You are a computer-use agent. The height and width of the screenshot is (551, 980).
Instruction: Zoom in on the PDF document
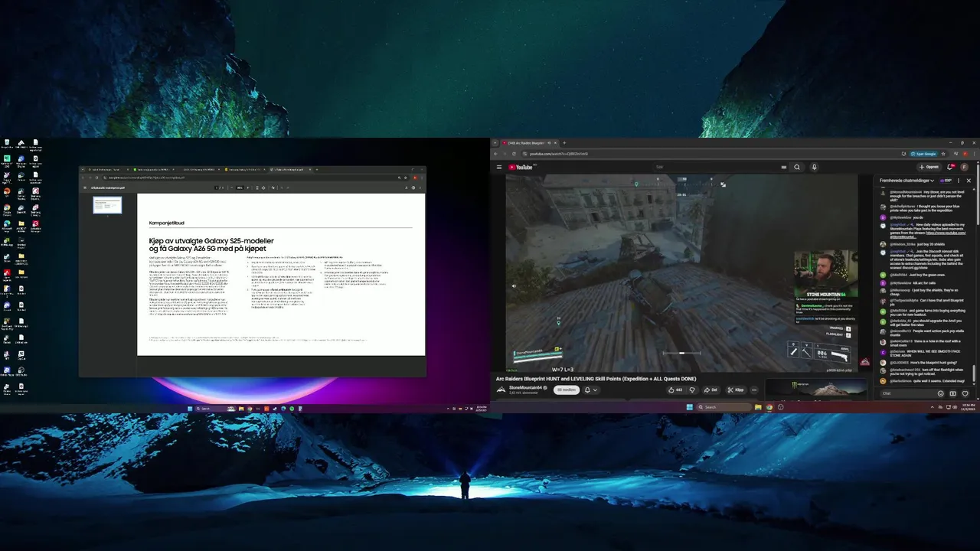click(248, 187)
